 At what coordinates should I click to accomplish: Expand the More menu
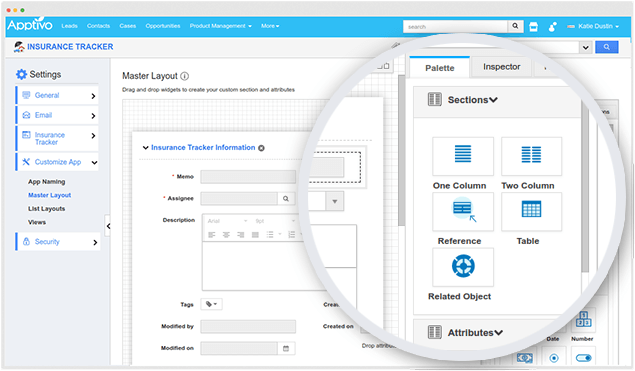click(x=270, y=26)
